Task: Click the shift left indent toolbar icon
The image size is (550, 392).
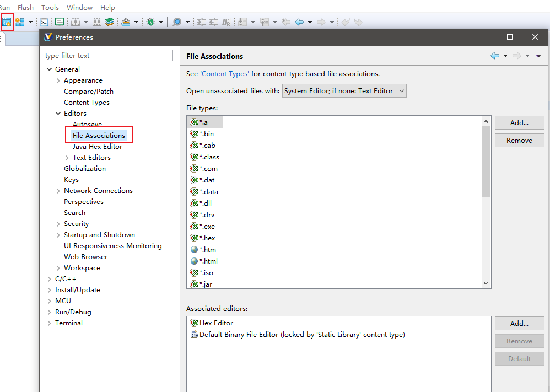Action: tap(214, 22)
